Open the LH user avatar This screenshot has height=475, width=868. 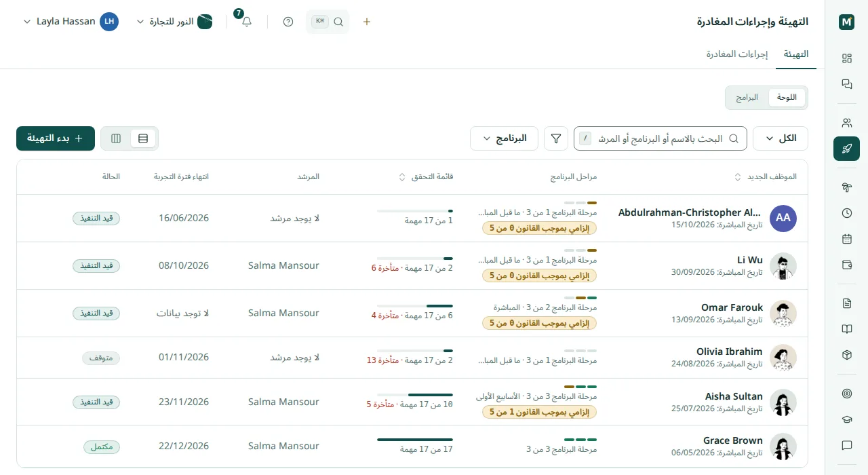coord(109,22)
